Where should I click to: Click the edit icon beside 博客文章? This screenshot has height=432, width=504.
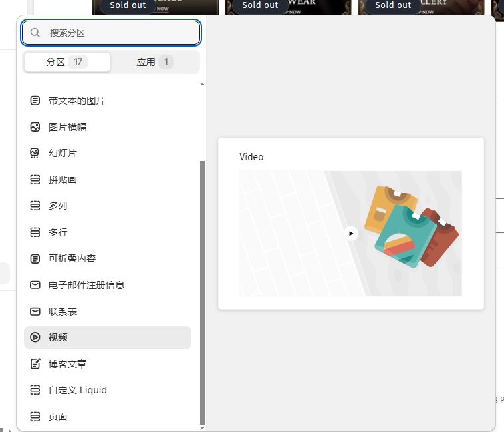35,364
